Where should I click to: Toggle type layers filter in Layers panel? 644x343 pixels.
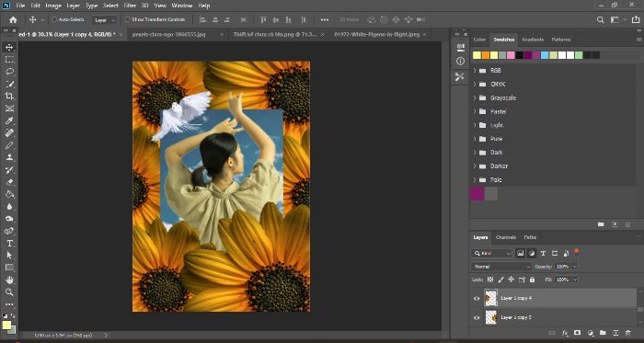click(543, 254)
